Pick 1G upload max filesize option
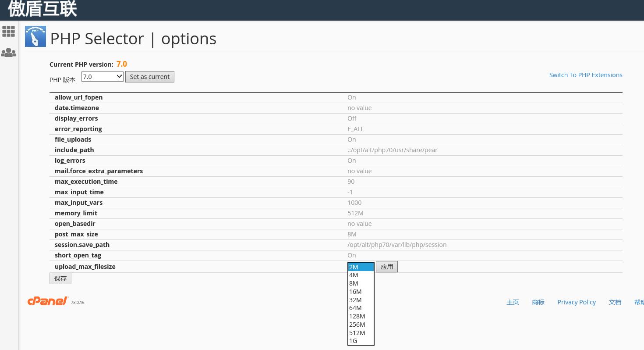Viewport: 644px width, 350px height. pos(354,341)
